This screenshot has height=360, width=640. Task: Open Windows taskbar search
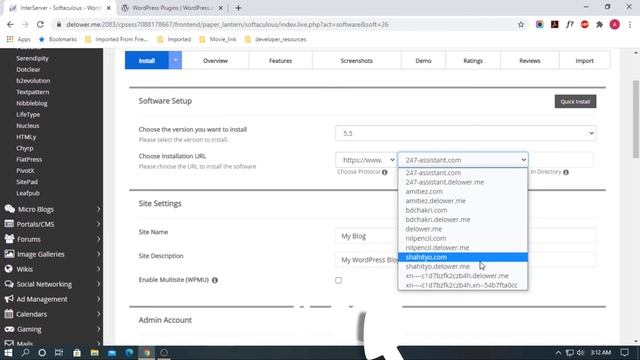25,353
